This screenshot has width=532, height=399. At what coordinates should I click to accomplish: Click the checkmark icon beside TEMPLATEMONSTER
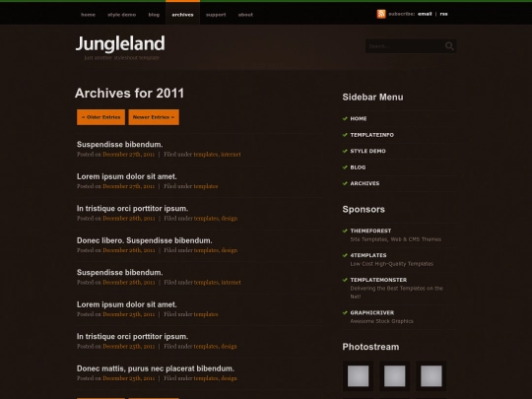click(345, 280)
